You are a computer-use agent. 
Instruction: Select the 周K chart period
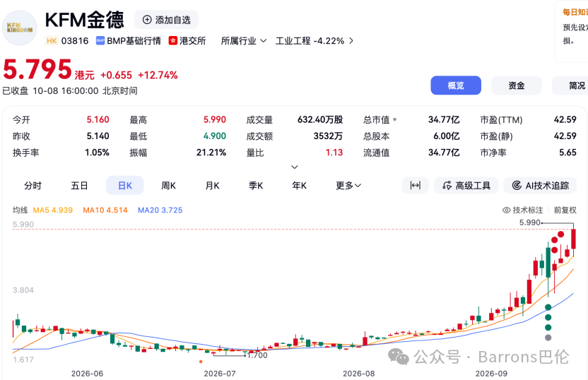pyautogui.click(x=168, y=186)
